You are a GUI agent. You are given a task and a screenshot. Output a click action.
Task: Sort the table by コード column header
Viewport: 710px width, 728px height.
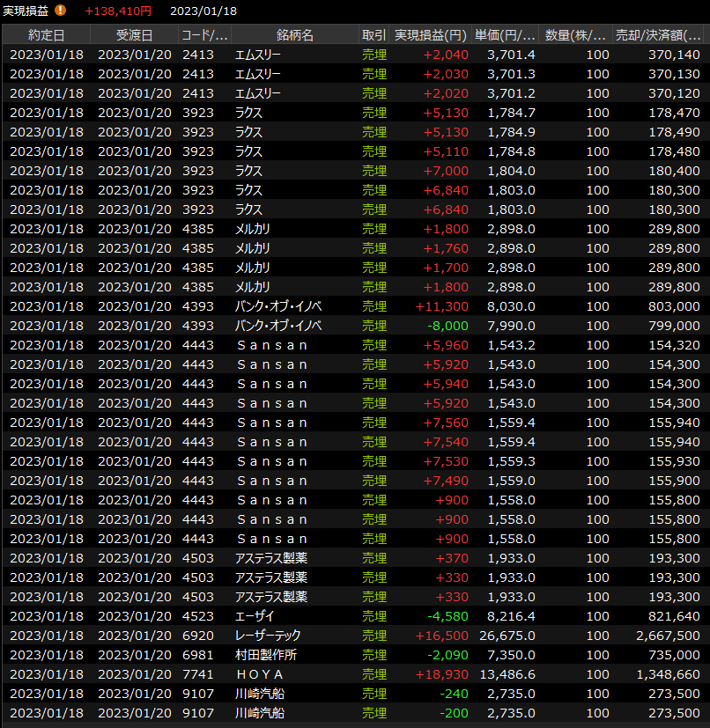coord(204,35)
